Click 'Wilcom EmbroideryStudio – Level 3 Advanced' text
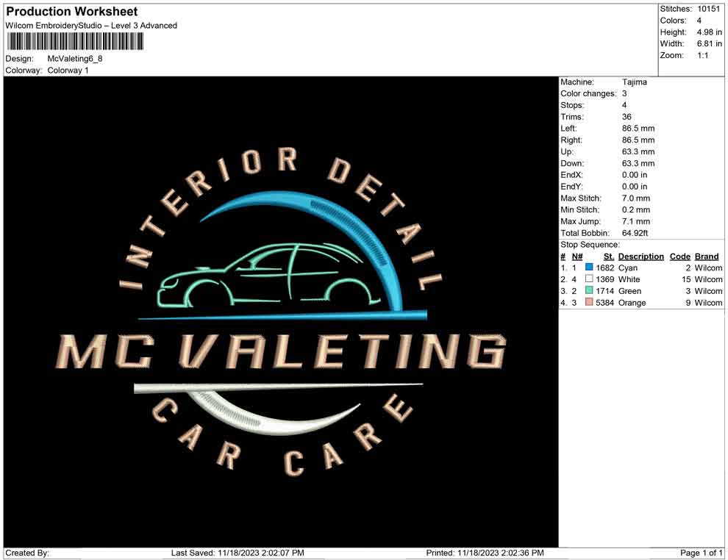This screenshot has width=728, height=560. coord(91,26)
